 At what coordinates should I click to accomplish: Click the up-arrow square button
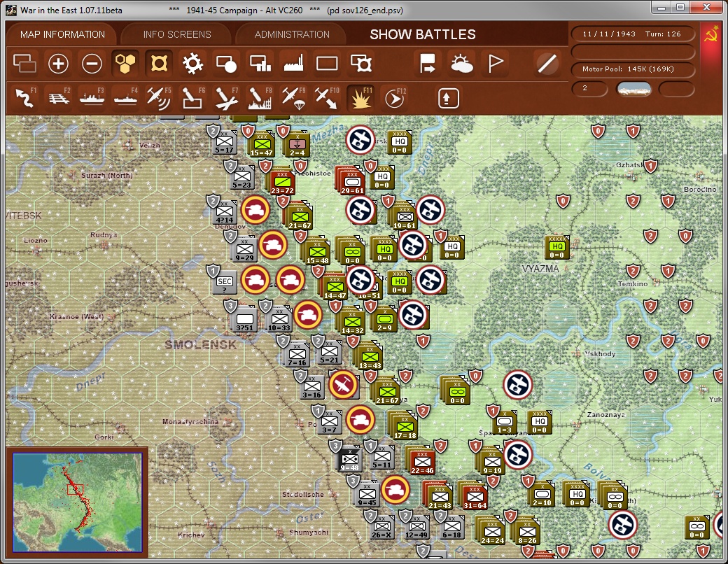click(x=448, y=98)
